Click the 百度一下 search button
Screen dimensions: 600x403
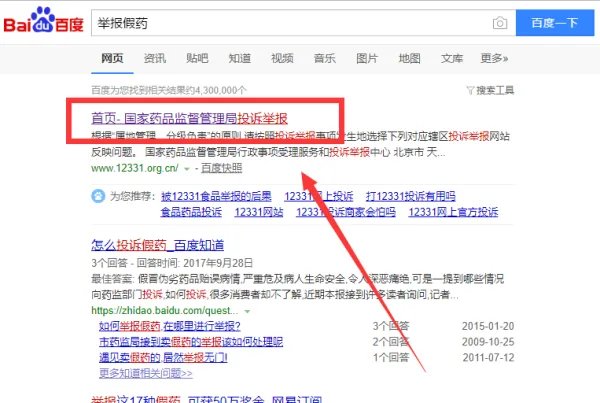click(x=555, y=23)
